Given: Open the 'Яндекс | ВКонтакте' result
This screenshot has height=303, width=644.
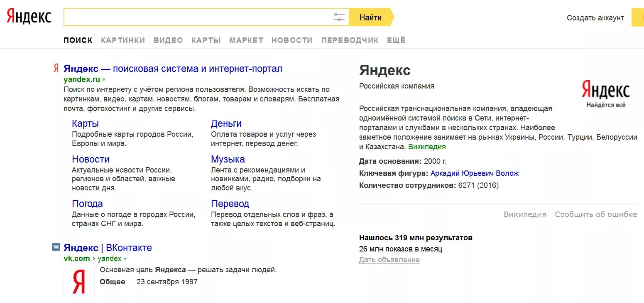Looking at the screenshot, I should 108,248.
